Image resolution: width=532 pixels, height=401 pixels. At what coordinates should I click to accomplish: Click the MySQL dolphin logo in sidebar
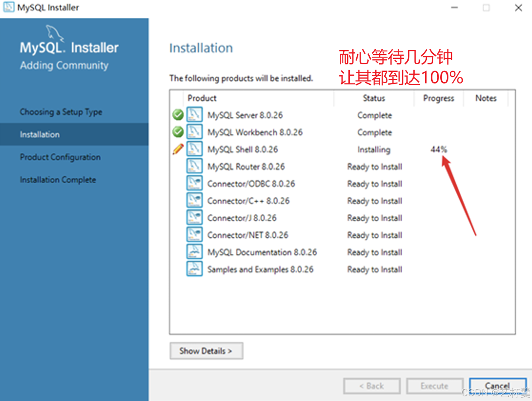point(55,33)
